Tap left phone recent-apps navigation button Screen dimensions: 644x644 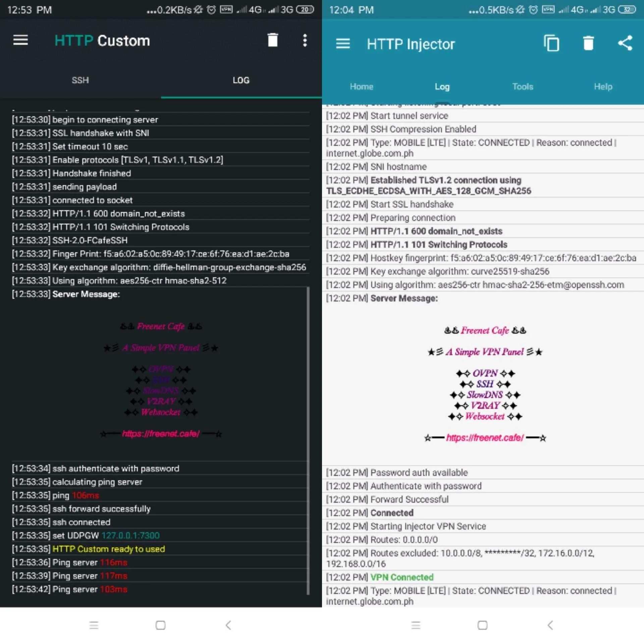point(94,625)
